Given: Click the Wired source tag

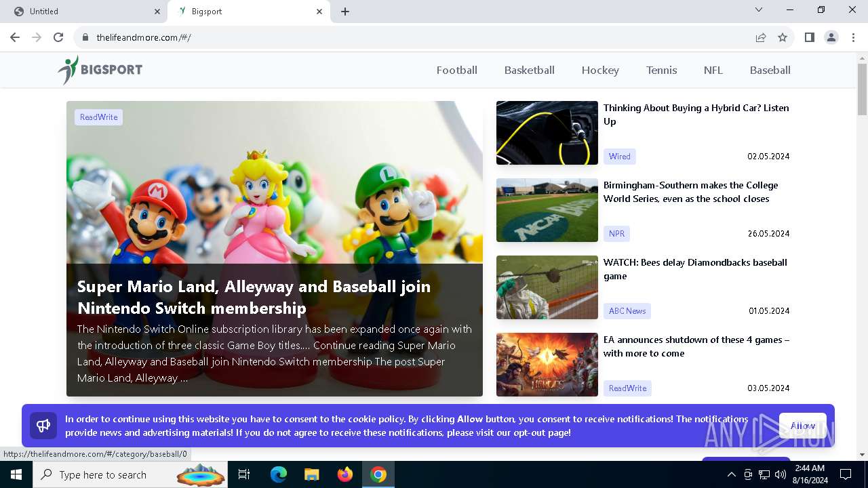Looking at the screenshot, I should [x=619, y=157].
